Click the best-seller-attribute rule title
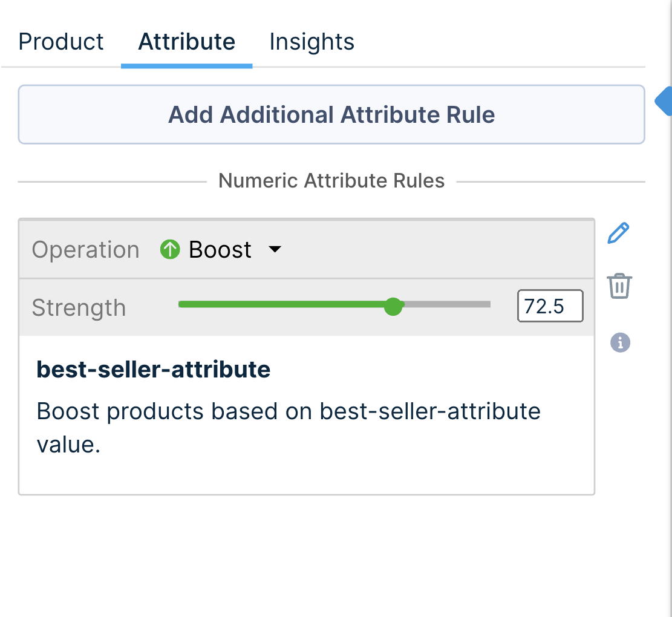This screenshot has height=617, width=672. pyautogui.click(x=154, y=370)
